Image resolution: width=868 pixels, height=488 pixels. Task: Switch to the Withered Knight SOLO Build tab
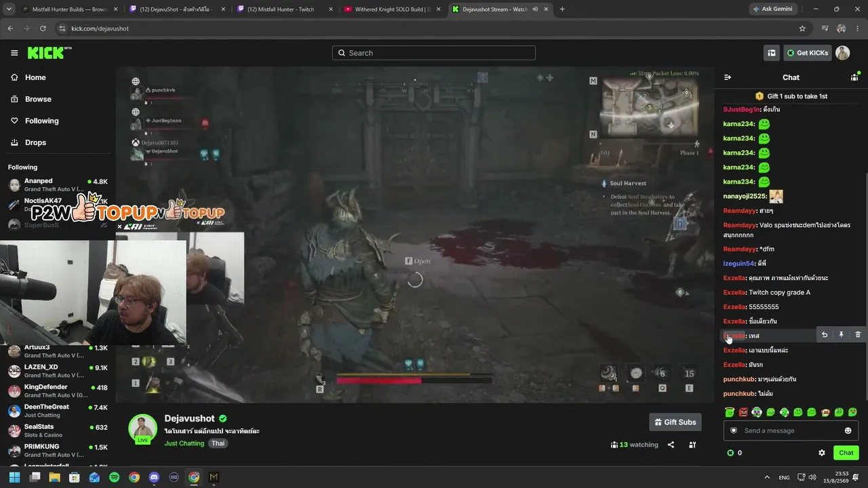pos(393,9)
